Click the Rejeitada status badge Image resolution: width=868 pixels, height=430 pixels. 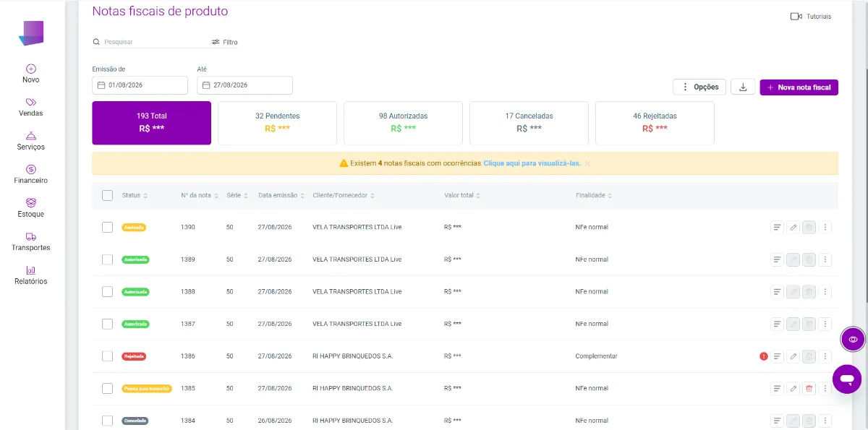(134, 356)
